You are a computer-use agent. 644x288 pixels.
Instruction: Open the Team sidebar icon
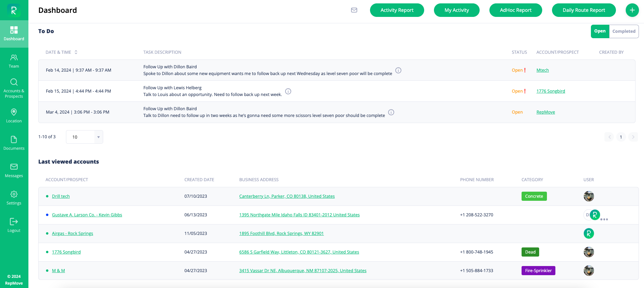14,57
